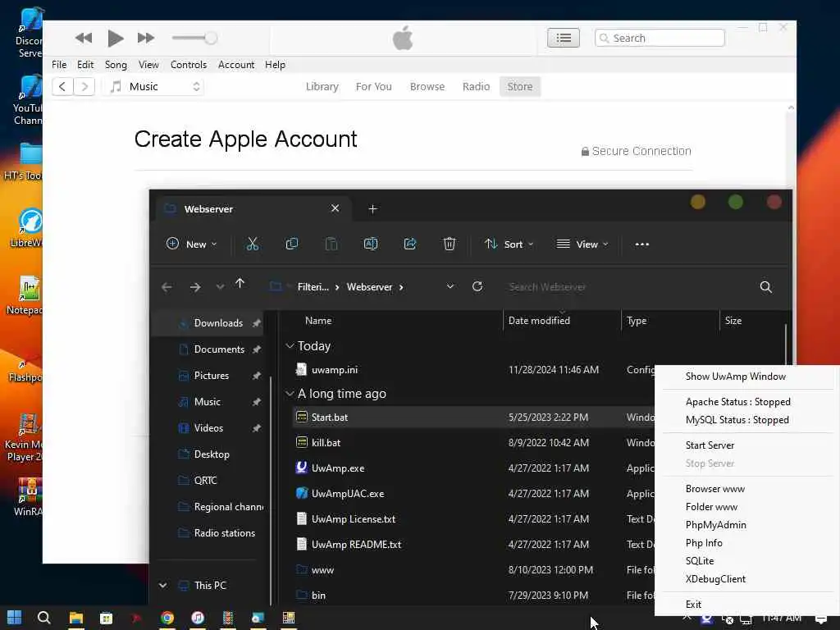
Task: Switch to the iTunes Radio tab
Action: click(476, 86)
